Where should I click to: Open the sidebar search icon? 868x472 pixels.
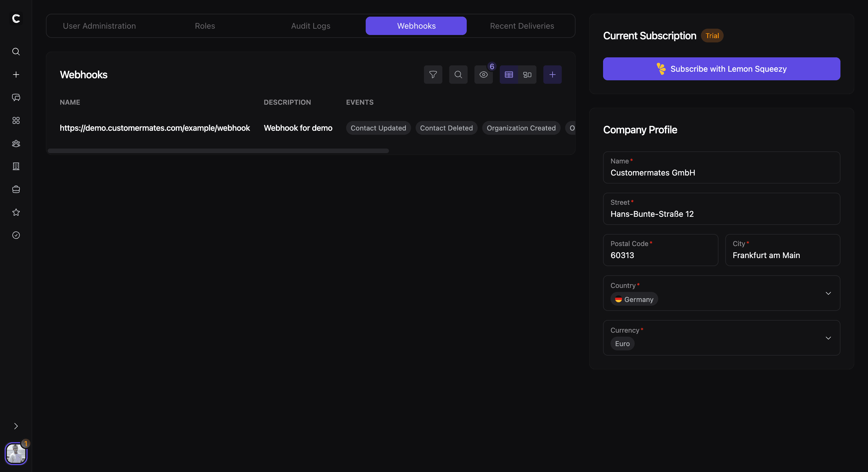point(16,52)
